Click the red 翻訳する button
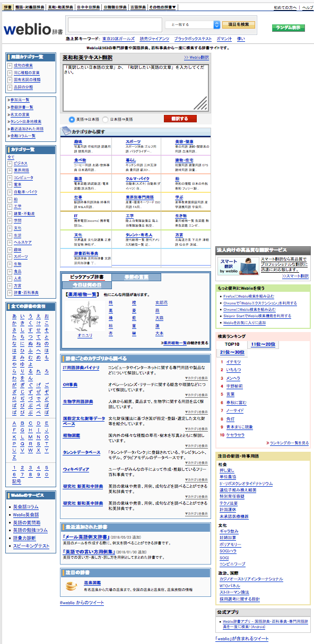Image resolution: width=314 pixels, height=644 pixels. click(180, 119)
